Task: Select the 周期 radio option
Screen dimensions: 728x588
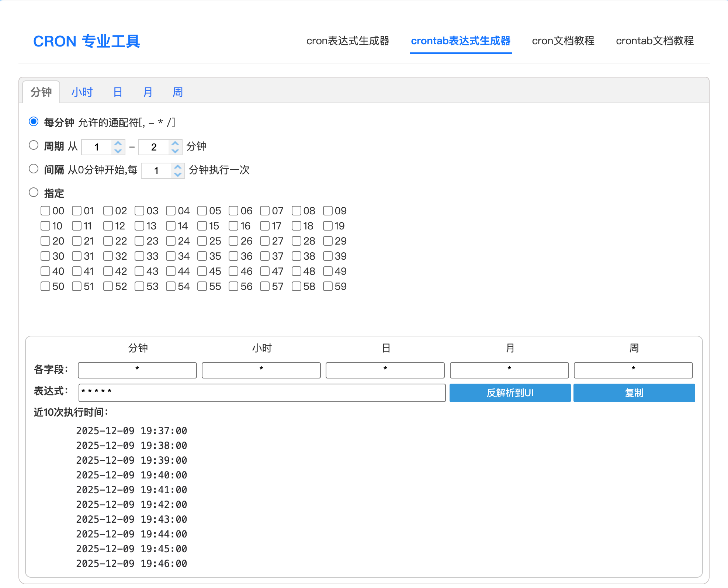Action: [34, 145]
